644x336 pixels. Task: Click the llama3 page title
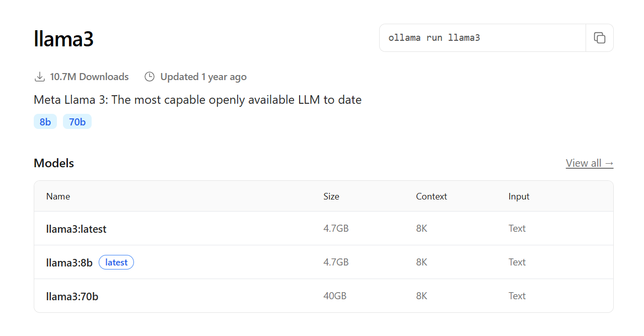[x=64, y=39]
